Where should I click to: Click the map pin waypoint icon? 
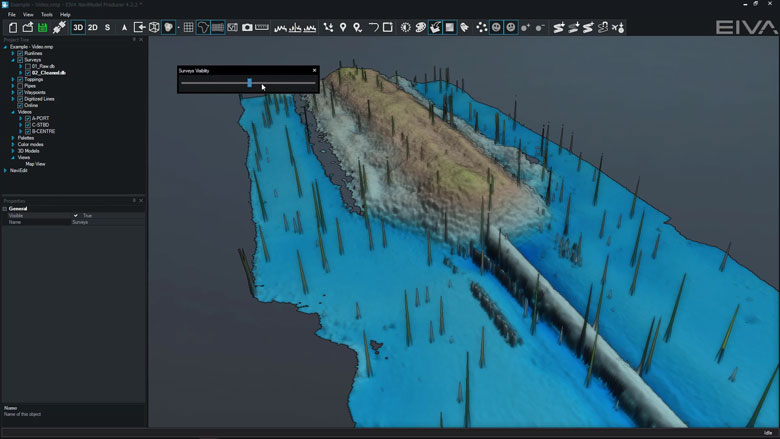(x=343, y=27)
